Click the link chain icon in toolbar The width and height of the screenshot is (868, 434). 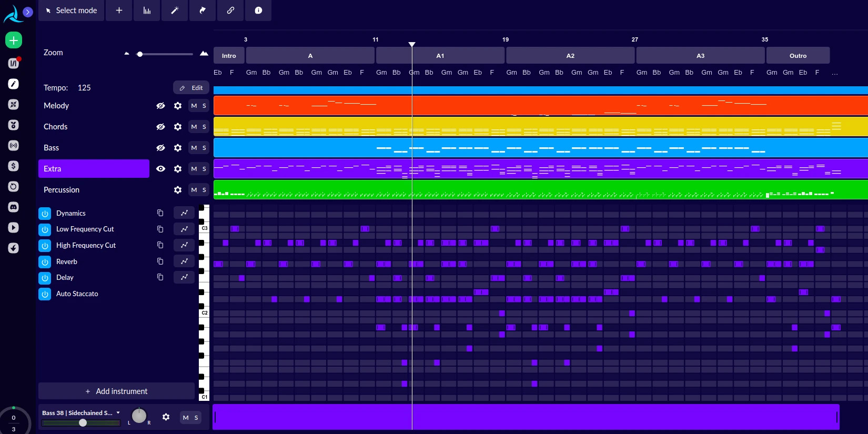click(x=230, y=11)
